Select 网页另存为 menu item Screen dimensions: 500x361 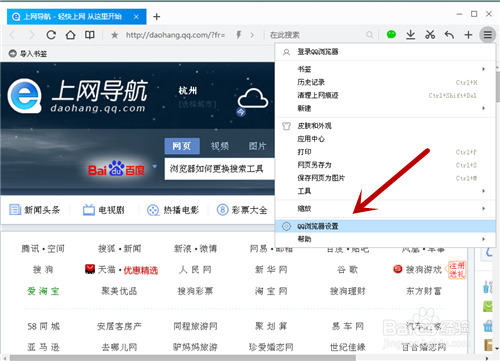385,165
